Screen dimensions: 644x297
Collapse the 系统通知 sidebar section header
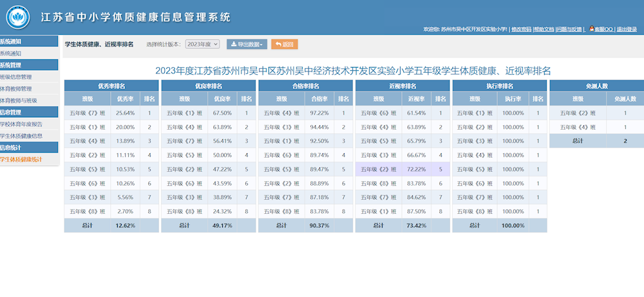[x=29, y=41]
